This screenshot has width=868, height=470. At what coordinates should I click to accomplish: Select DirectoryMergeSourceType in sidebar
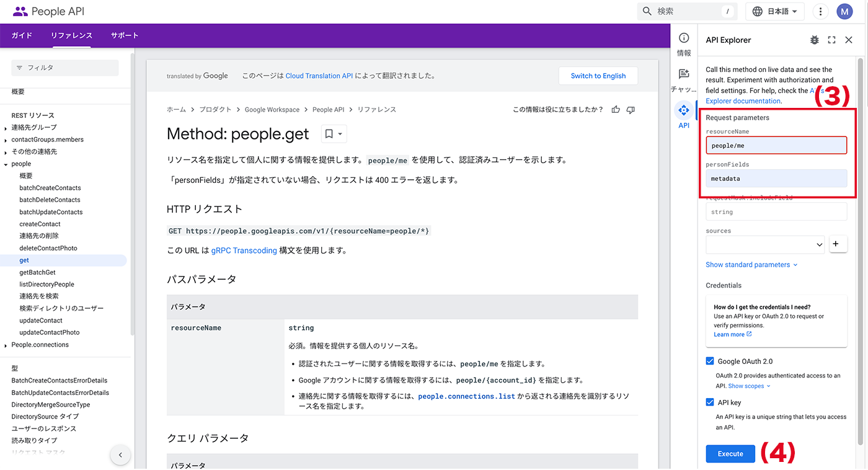pyautogui.click(x=51, y=405)
